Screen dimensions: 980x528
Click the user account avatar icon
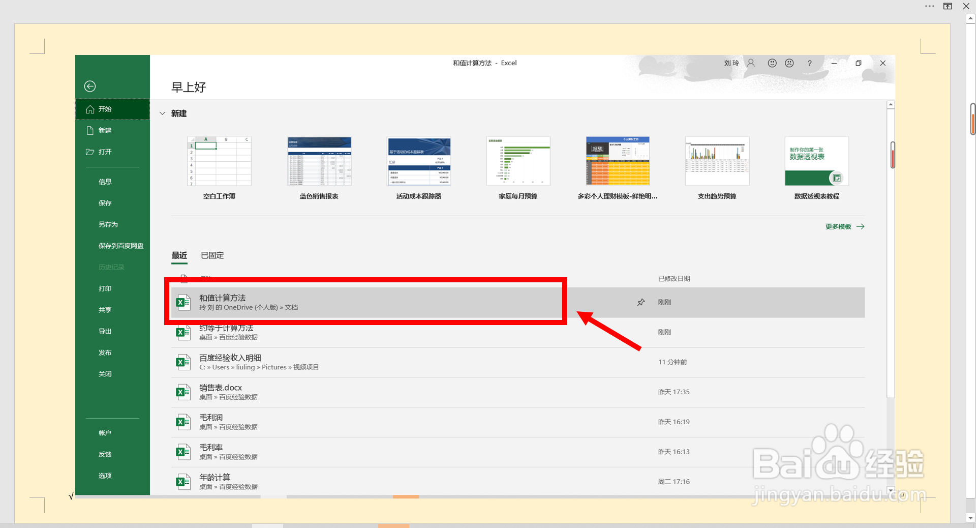(751, 63)
